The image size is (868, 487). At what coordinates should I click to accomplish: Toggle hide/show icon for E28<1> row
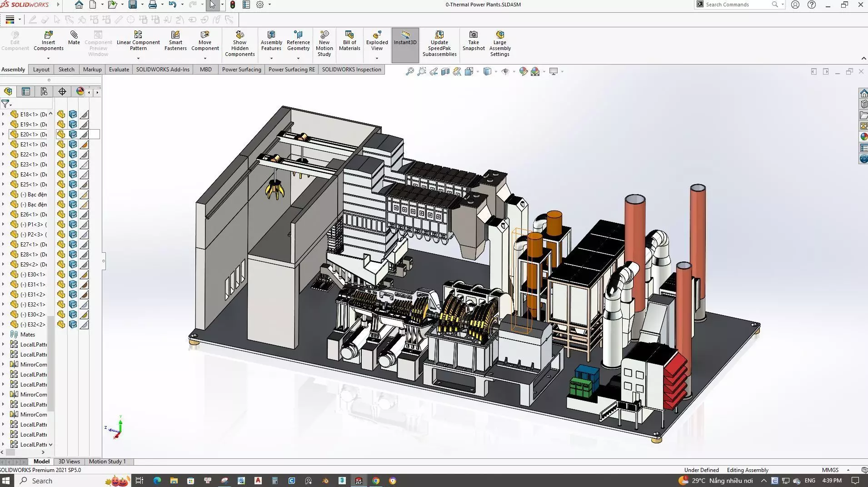[61, 254]
